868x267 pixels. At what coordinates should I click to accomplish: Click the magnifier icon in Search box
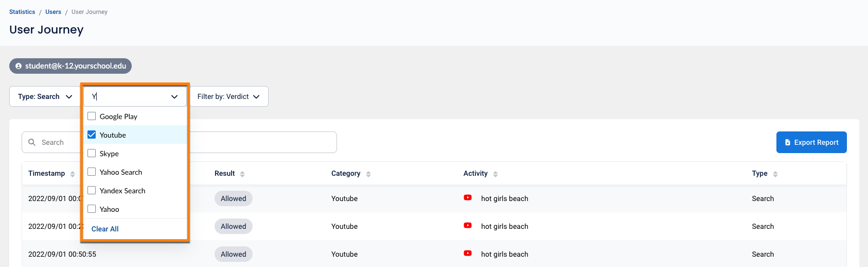(x=32, y=142)
